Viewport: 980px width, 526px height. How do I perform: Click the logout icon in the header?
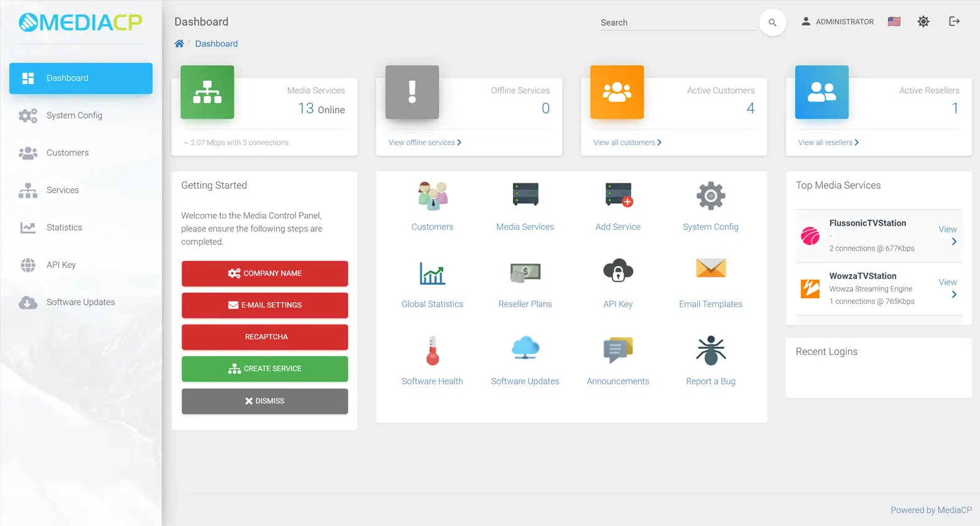tap(954, 22)
